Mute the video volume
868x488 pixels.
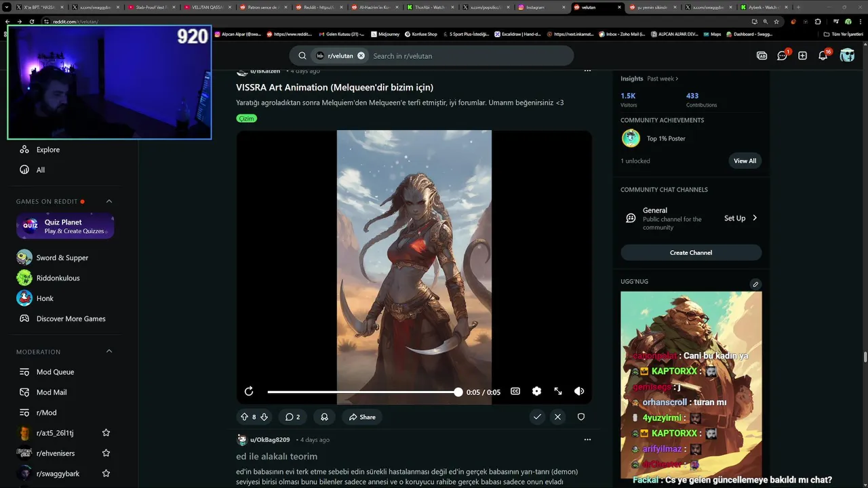pos(579,391)
